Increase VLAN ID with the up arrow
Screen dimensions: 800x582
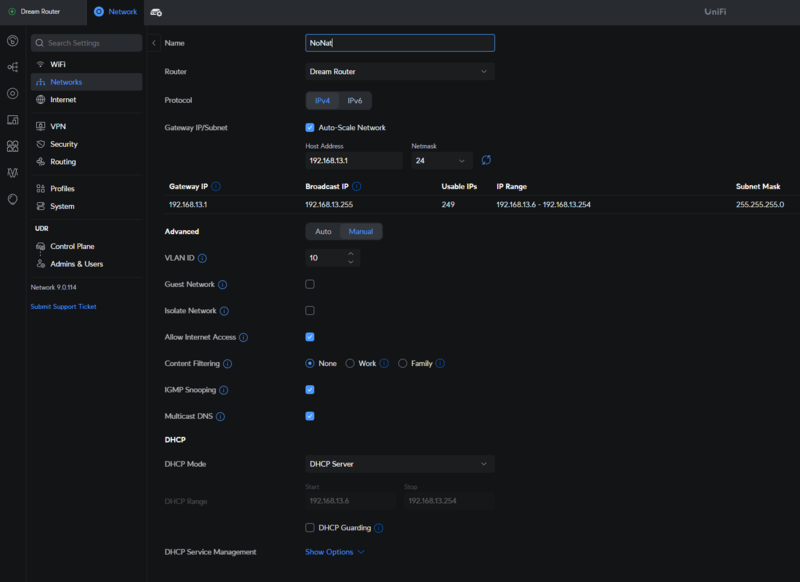click(351, 254)
